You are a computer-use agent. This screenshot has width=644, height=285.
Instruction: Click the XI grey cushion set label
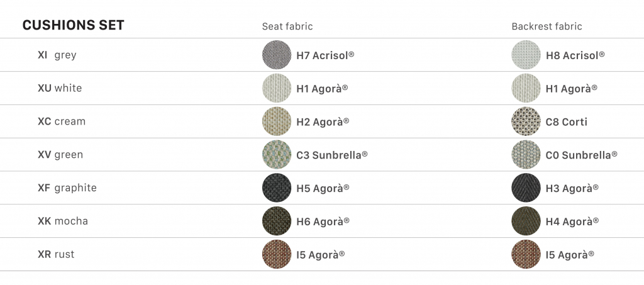click(x=57, y=55)
